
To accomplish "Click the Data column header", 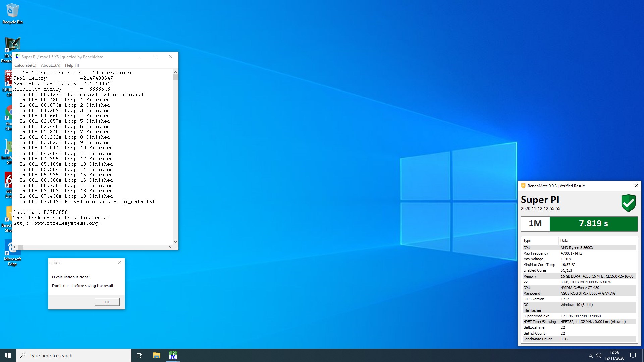I will (x=597, y=241).
